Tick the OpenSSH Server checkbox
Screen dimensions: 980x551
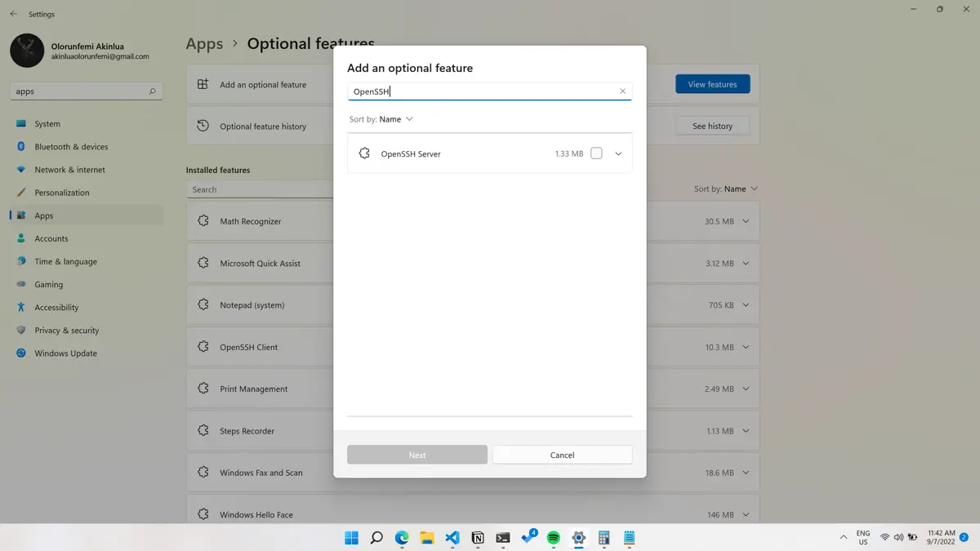[x=596, y=153]
